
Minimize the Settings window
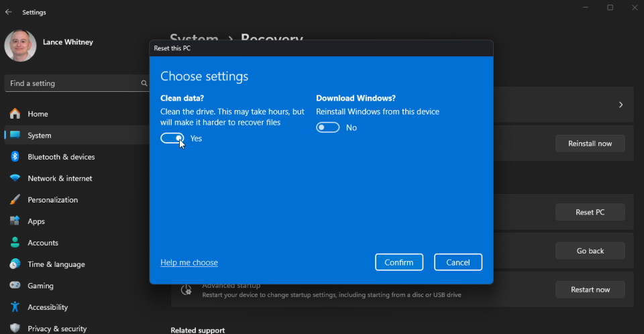pos(585,7)
